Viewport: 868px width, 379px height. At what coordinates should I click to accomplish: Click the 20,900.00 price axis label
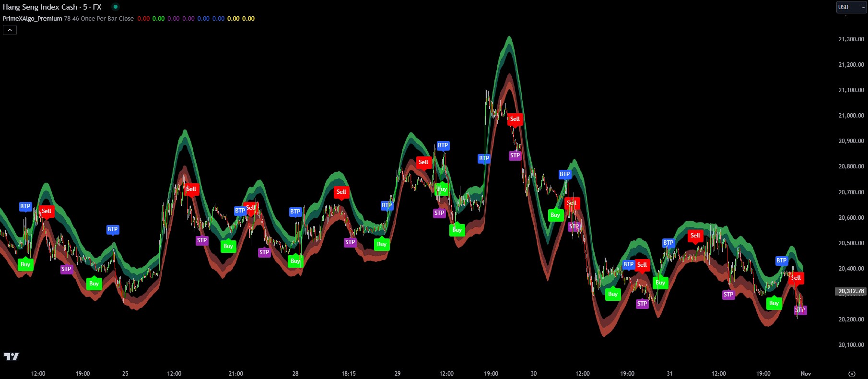tap(851, 141)
